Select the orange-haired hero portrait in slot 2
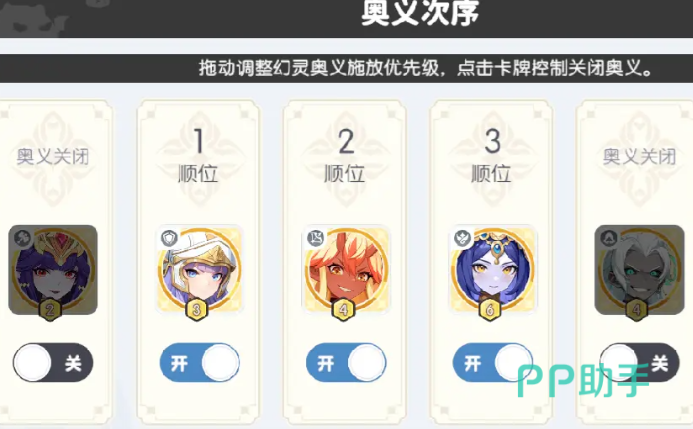The height and width of the screenshot is (429, 693). 346,270
